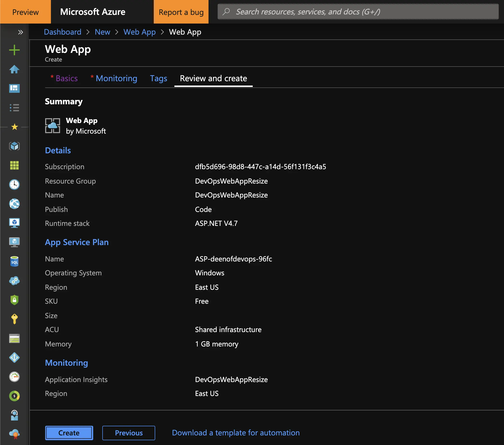Screen dimensions: 504x445
Task: Expand the left sidebar menu chevrons
Action: click(20, 32)
